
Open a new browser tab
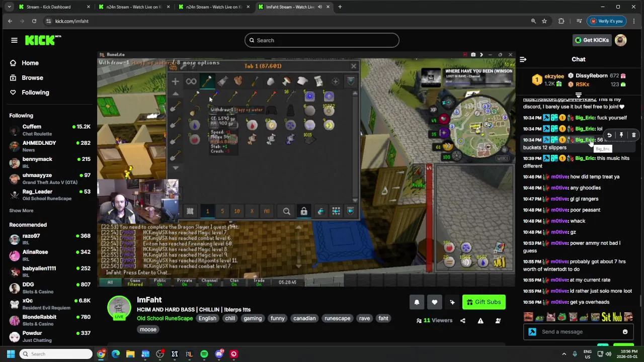(x=340, y=7)
